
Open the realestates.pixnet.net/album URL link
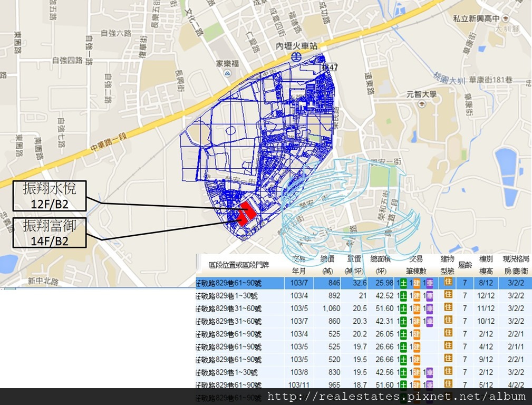tap(396, 397)
